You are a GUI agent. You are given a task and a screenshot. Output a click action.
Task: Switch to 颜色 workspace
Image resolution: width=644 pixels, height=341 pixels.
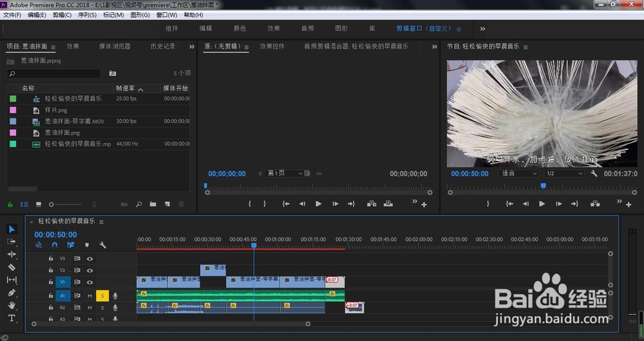240,28
